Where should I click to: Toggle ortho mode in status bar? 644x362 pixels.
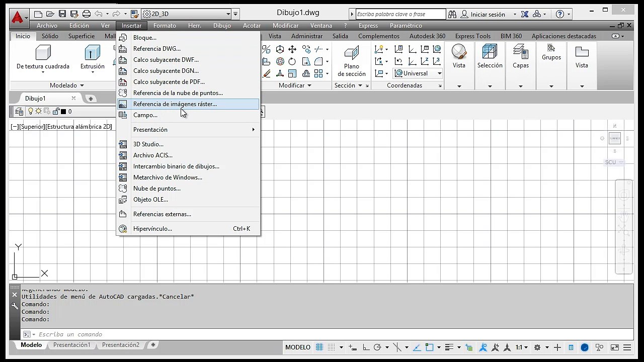coord(366,347)
